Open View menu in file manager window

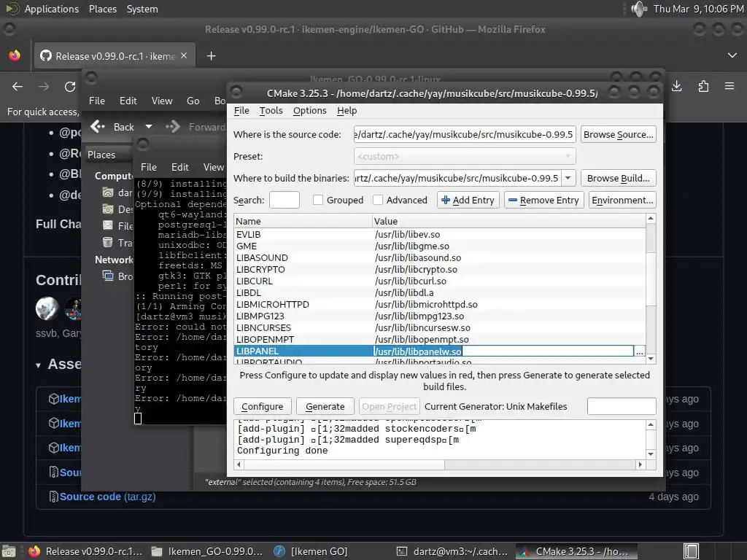162,101
